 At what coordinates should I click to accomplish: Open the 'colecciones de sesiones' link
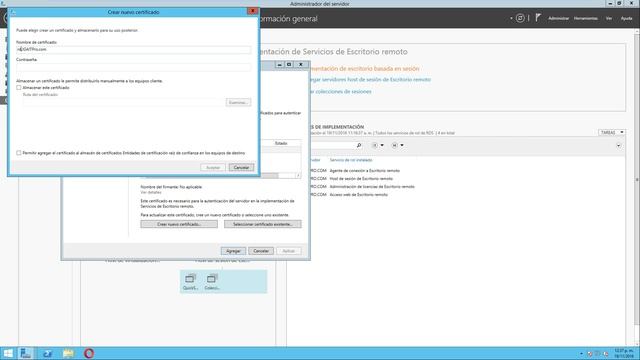click(x=340, y=91)
